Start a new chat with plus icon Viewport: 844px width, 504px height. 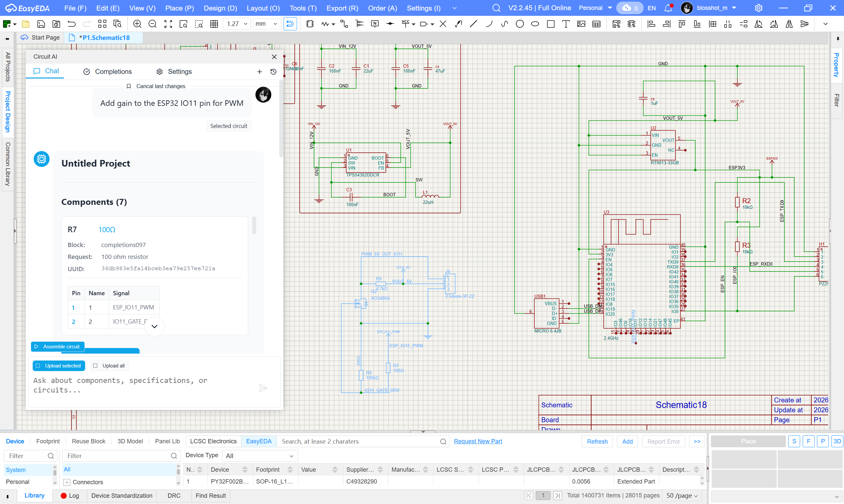click(x=259, y=72)
